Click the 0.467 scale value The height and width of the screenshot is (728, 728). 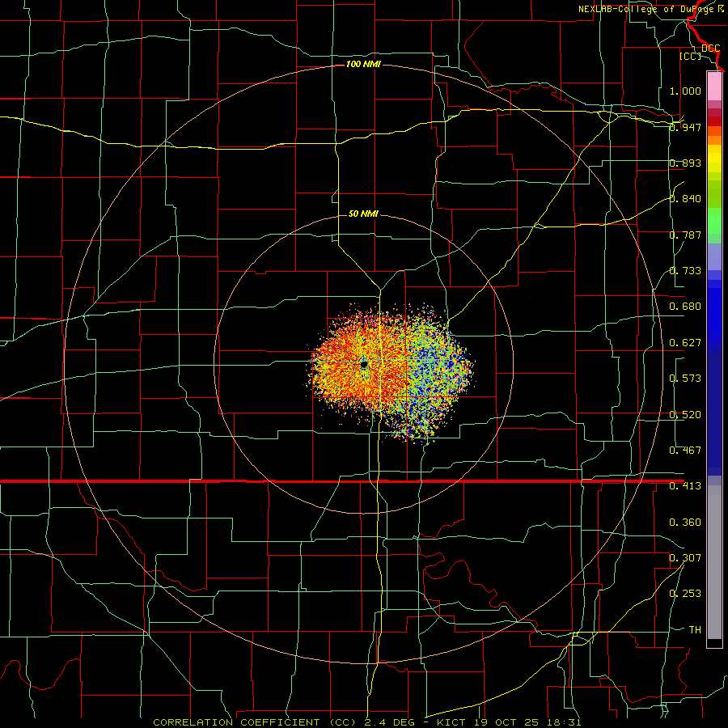685,451
